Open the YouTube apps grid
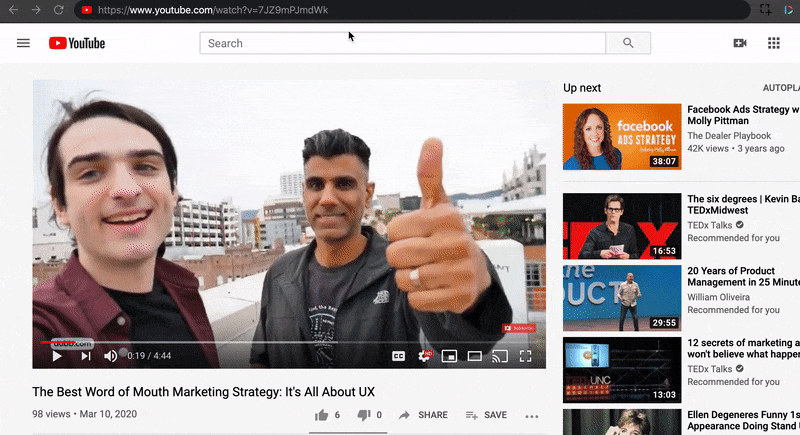 [773, 43]
